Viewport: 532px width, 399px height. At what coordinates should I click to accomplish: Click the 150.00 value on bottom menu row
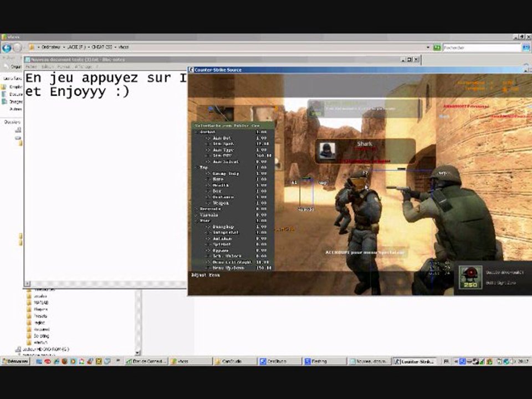pyautogui.click(x=263, y=268)
